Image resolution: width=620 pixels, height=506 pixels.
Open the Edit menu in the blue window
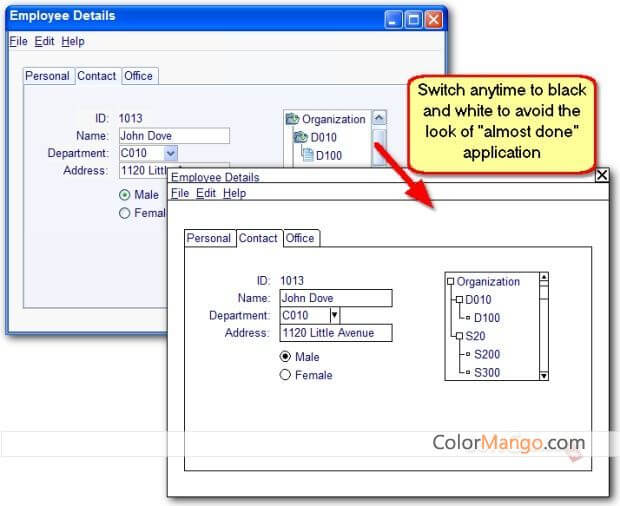44,41
